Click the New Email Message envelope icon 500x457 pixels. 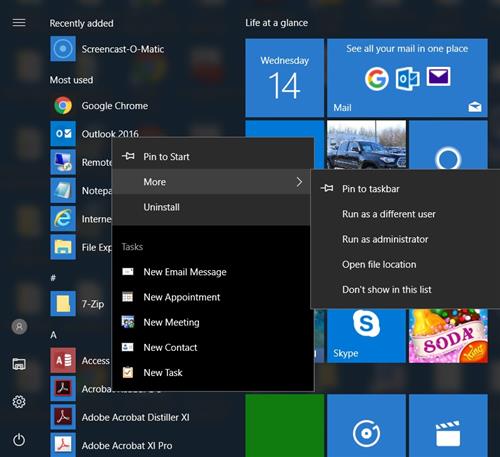point(128,272)
